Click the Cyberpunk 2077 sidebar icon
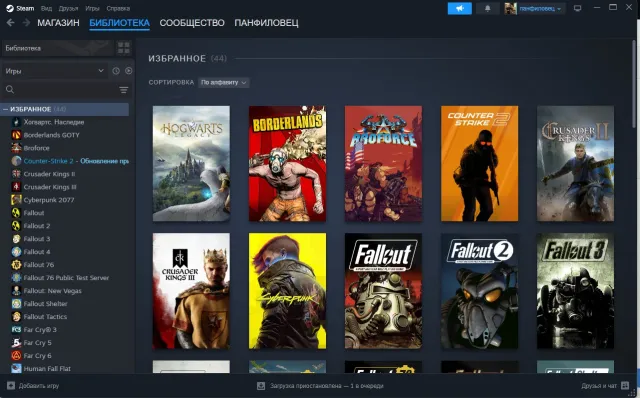The image size is (640, 398). click(16, 200)
